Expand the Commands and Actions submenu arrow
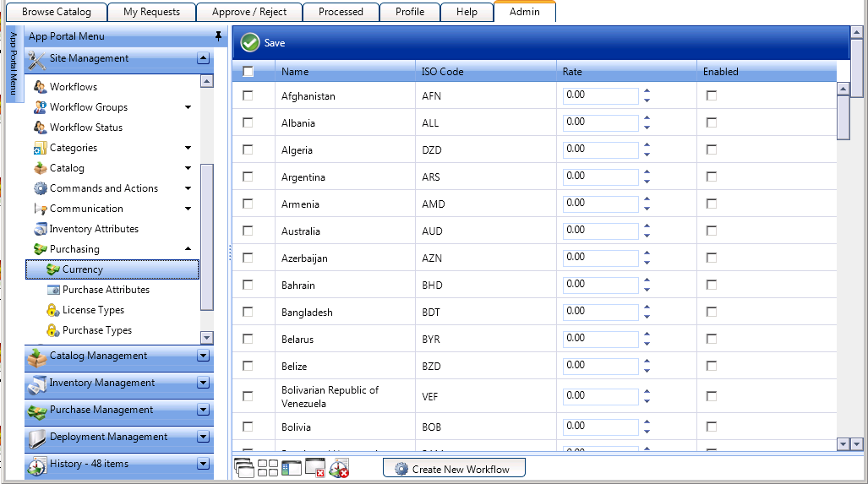 tap(188, 188)
